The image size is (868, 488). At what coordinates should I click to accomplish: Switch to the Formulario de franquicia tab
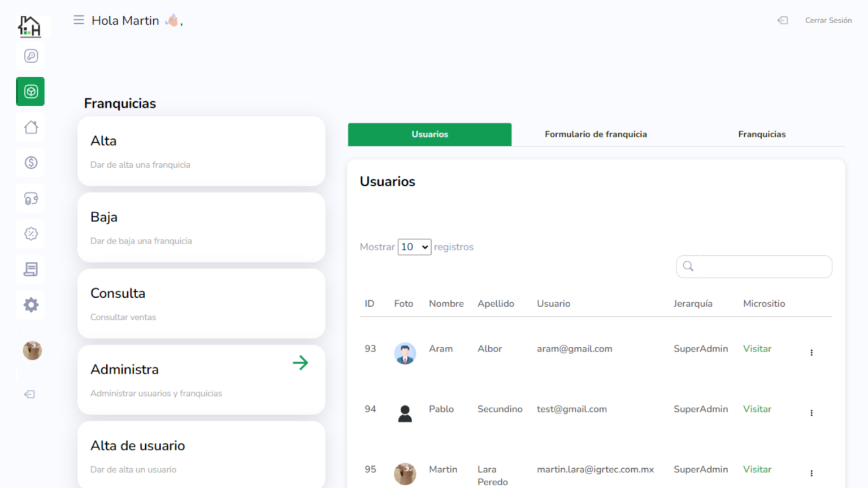point(596,134)
